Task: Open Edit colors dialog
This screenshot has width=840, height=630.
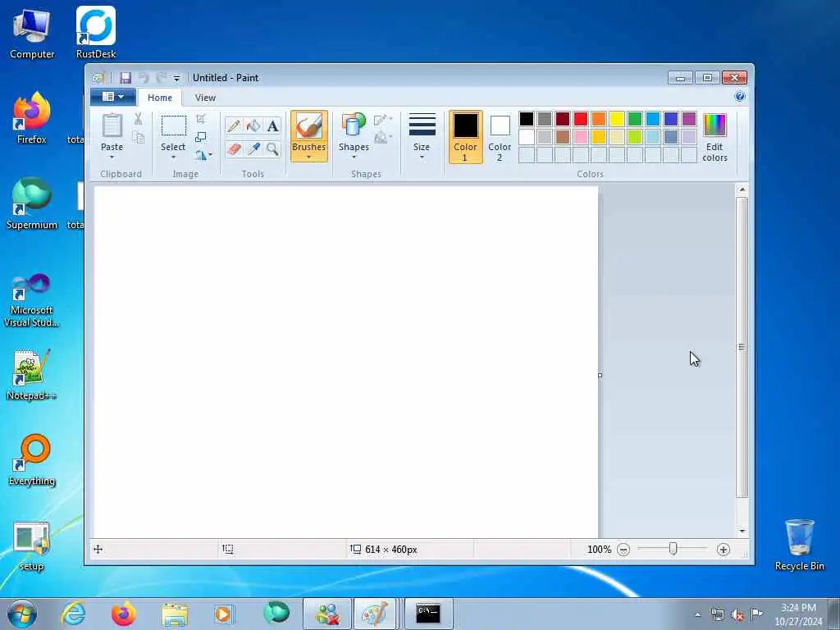Action: coord(714,137)
